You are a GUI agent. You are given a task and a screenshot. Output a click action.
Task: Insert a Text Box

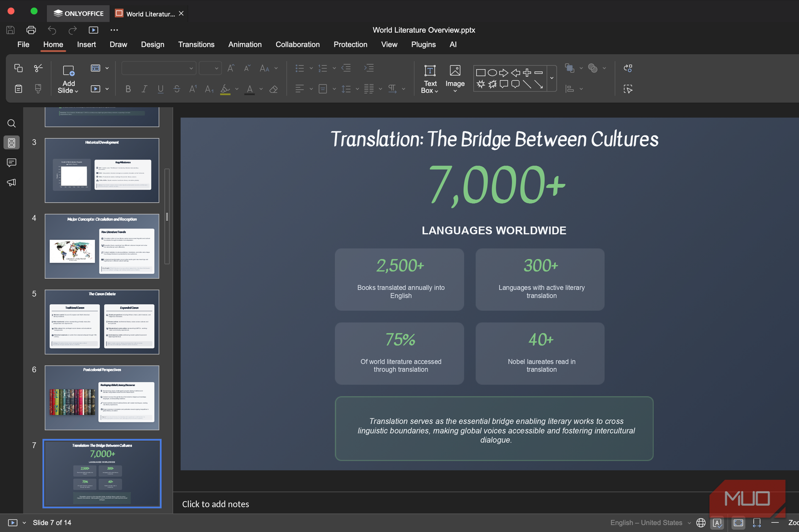tap(430, 78)
